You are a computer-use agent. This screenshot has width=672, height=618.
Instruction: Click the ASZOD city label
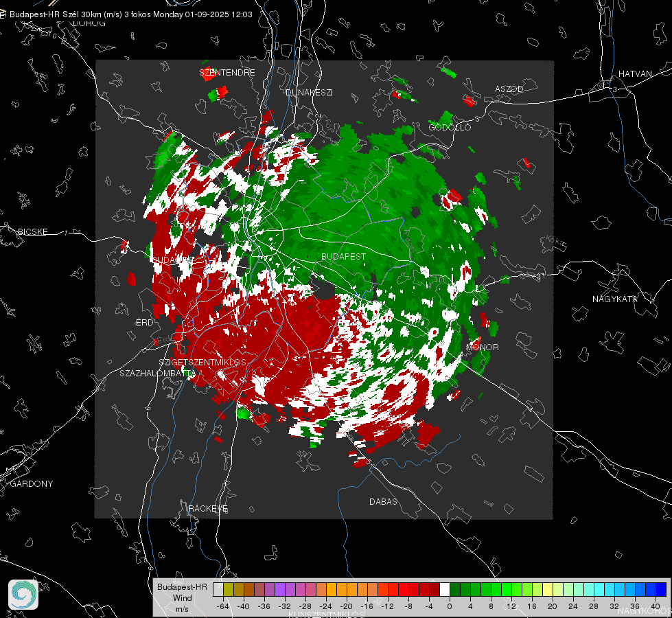coord(509,89)
